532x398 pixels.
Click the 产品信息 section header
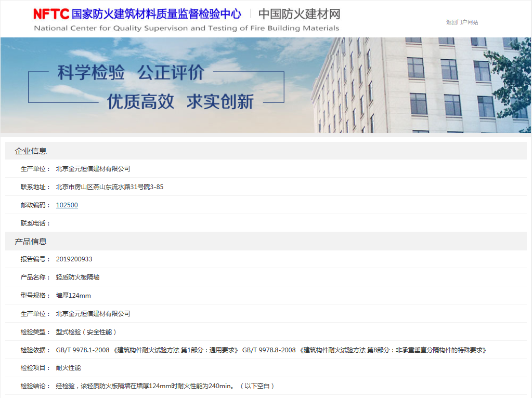31,241
